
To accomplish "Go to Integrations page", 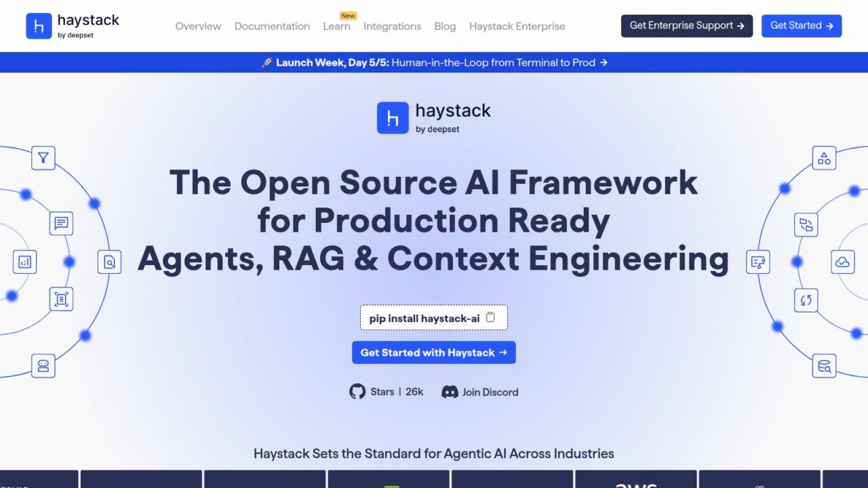I will click(392, 26).
